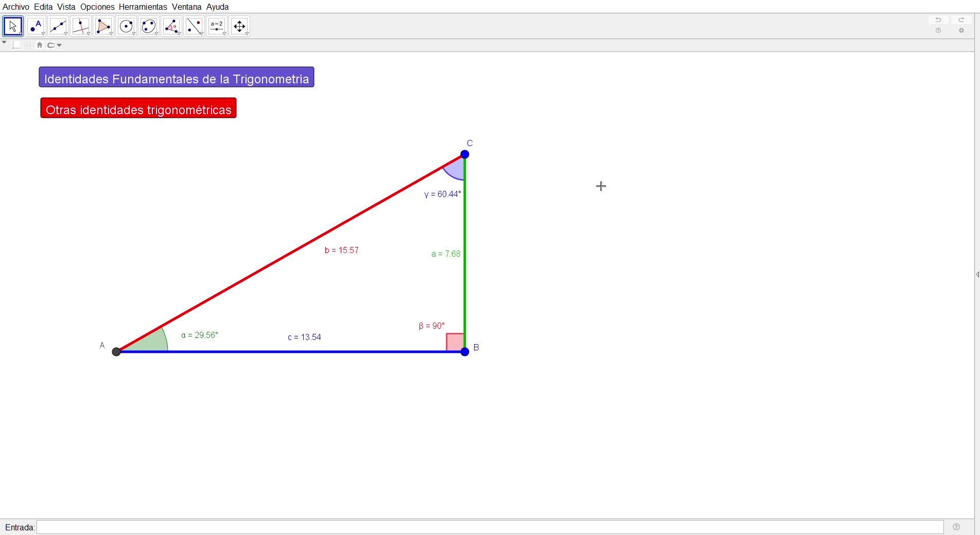Click Identidades Fundamentales de la Trigonometría button

point(177,77)
